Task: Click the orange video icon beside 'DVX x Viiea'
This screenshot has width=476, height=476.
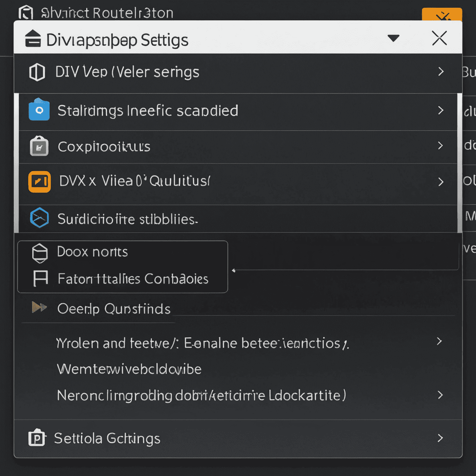Action: pyautogui.click(x=39, y=182)
